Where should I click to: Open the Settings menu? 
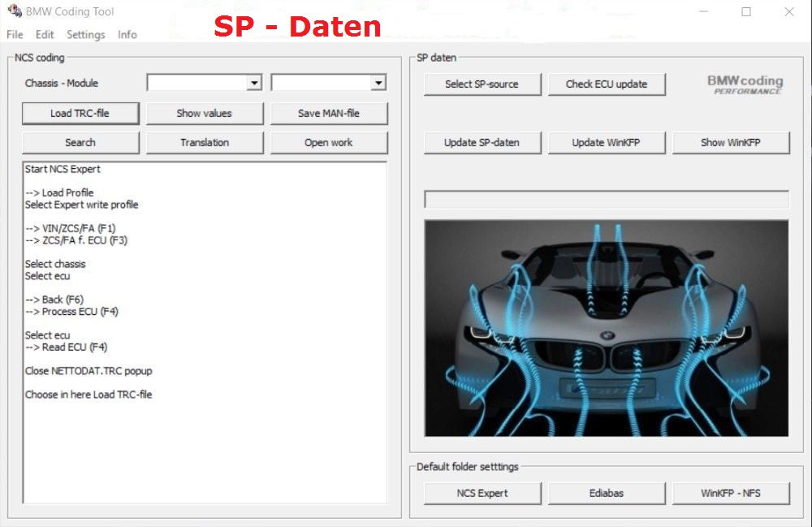(x=86, y=35)
